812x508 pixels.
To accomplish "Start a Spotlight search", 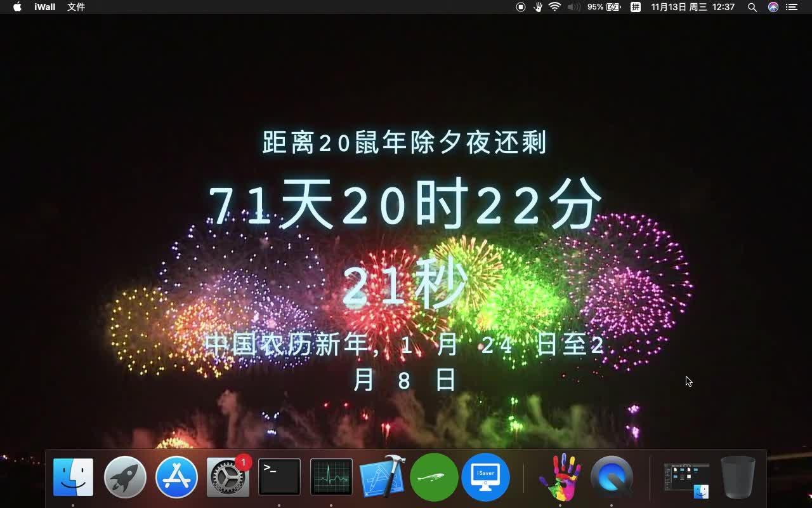I will coord(752,7).
